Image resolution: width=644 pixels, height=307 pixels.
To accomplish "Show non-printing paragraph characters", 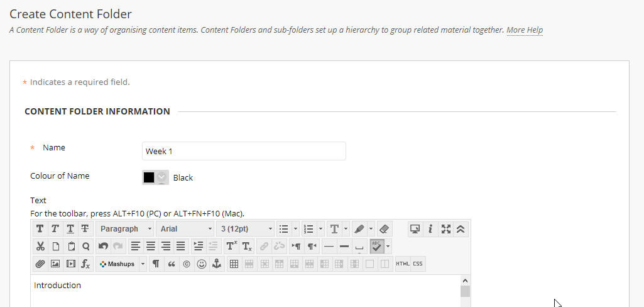I will 156,264.
